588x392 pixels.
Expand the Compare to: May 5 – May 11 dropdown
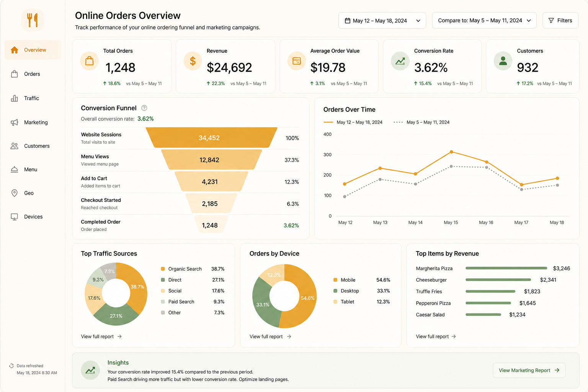484,21
